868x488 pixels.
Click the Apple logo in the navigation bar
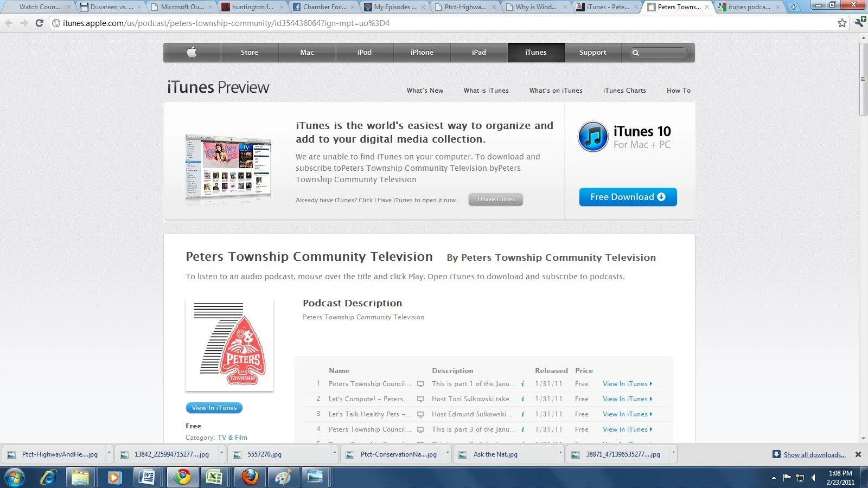(x=192, y=52)
